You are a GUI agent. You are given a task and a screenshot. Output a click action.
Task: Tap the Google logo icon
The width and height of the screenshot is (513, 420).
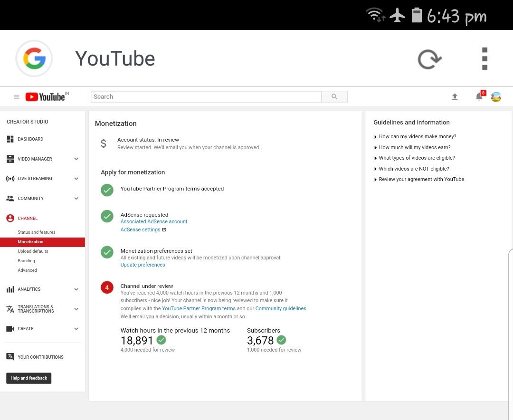pos(34,58)
